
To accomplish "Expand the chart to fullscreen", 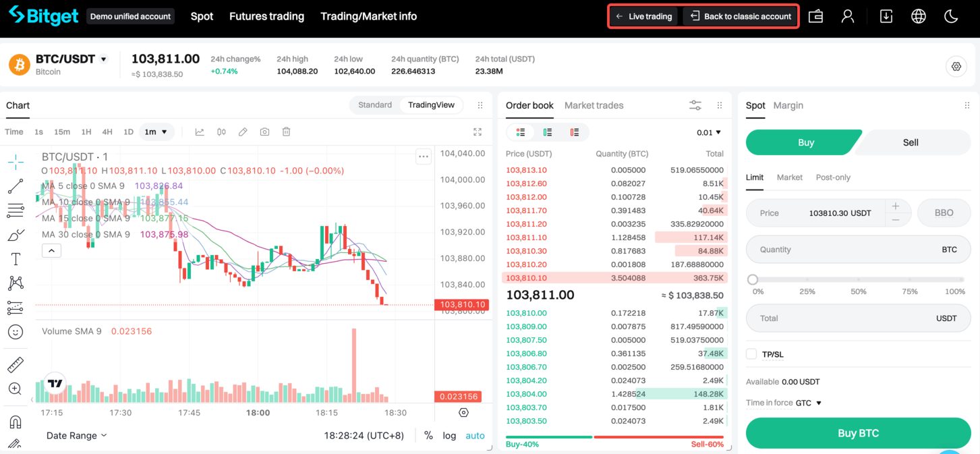I will 478,132.
